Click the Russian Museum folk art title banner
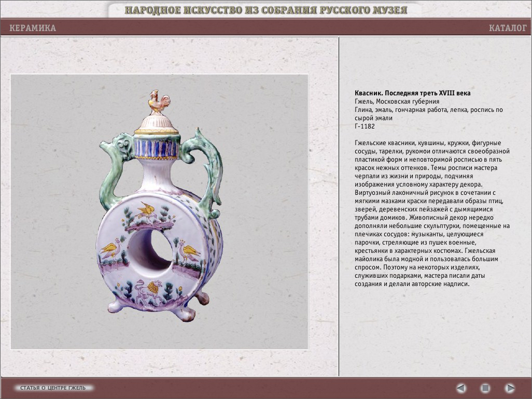 [266, 10]
